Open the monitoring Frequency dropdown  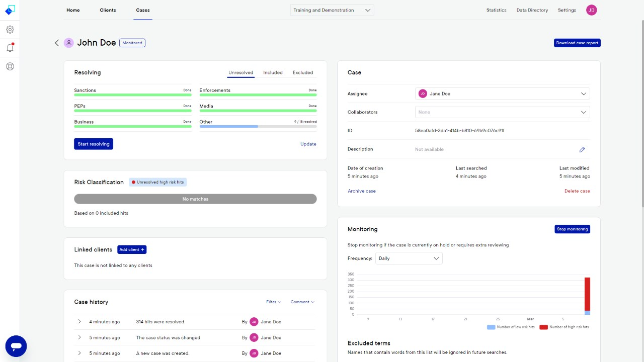pos(409,258)
